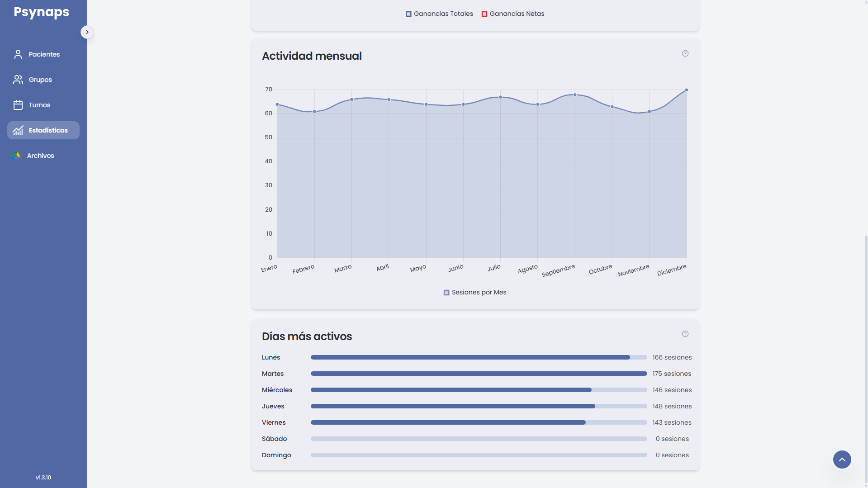Click the Agosto data point on chart
Viewport: 868px width, 488px height.
pyautogui.click(x=538, y=104)
